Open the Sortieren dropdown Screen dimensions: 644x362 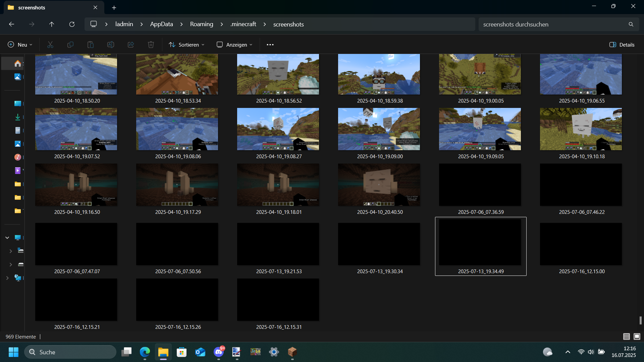[186, 45]
